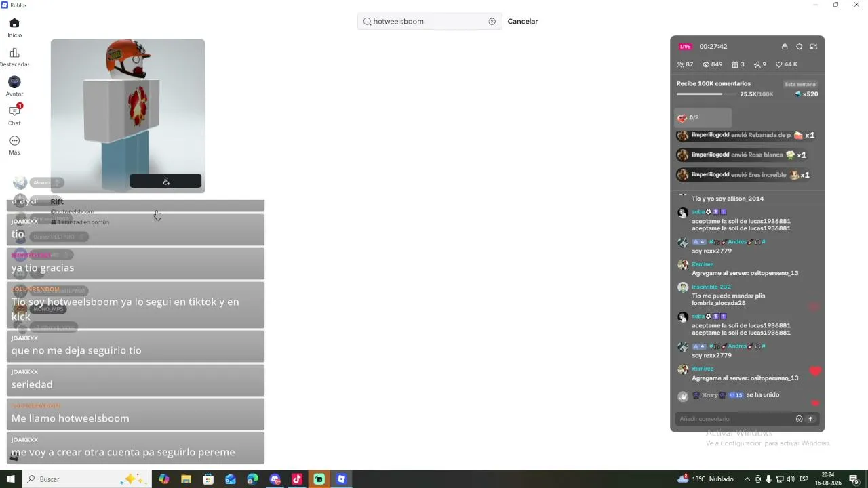Click the minimize-panel icon in live overlay
Screen dimensions: 868x488
click(x=814, y=47)
